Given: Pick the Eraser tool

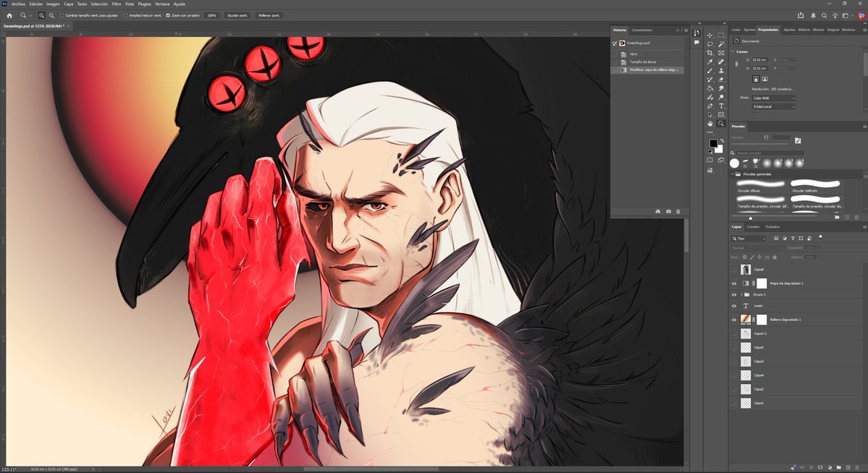Looking at the screenshot, I should (721, 80).
